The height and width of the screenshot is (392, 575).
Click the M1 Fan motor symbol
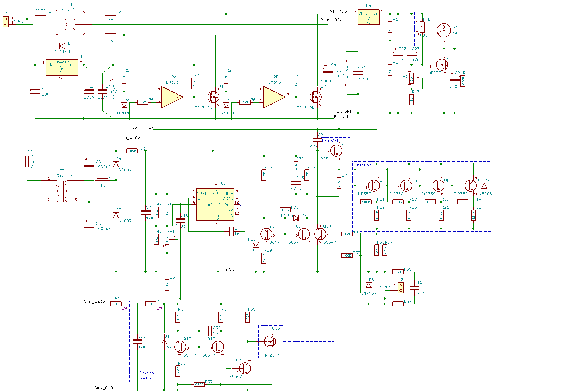tap(444, 30)
